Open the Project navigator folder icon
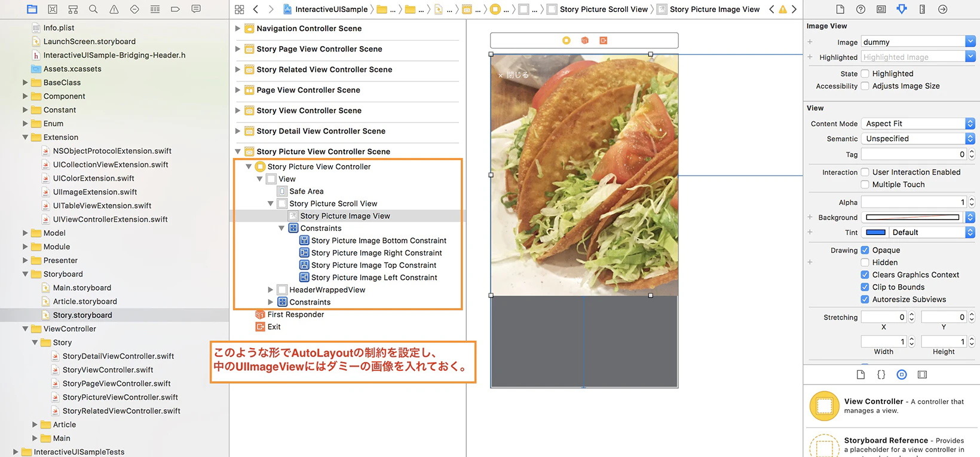 pos(32,9)
